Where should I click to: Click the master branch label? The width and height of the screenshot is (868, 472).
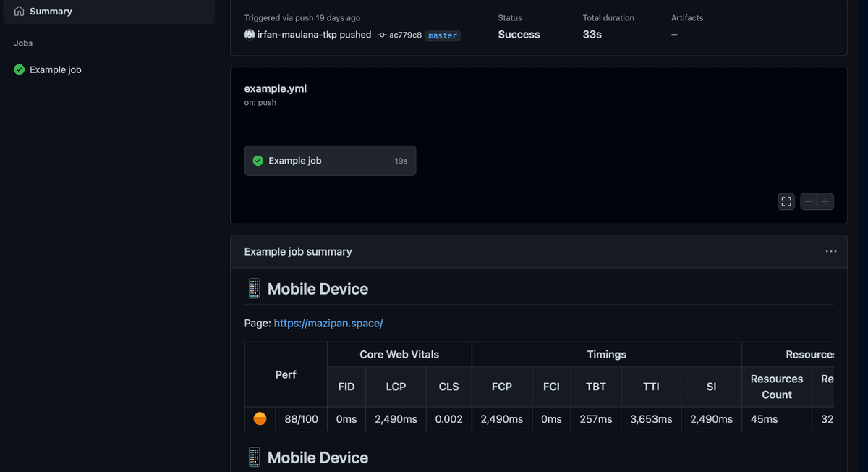pos(443,35)
